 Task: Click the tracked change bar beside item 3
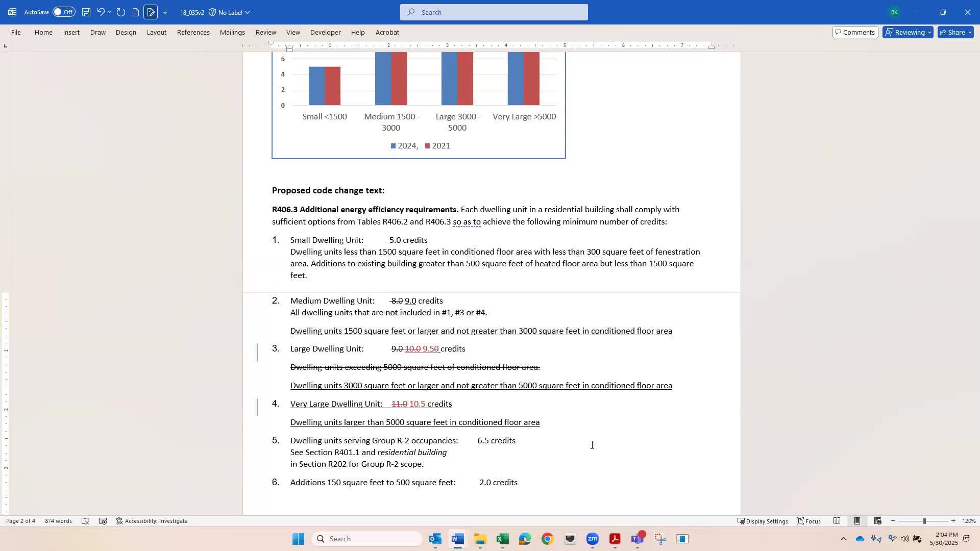pos(257,353)
